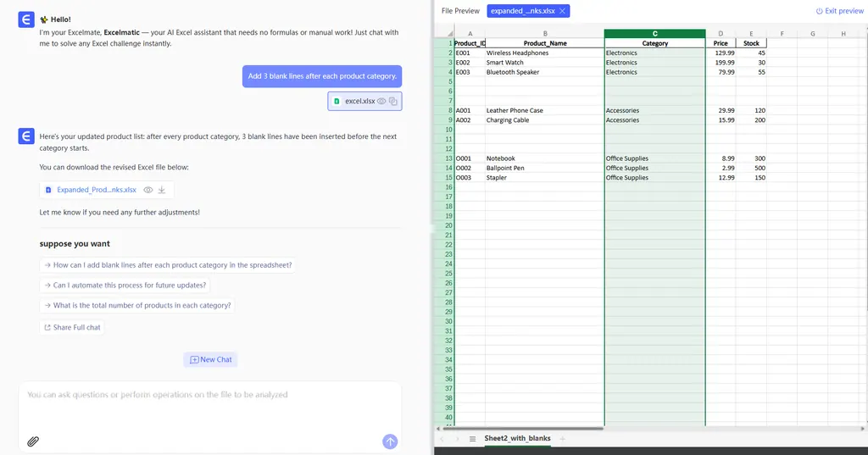
Task: Choose suggestion about automating future updates
Action: pyautogui.click(x=125, y=286)
